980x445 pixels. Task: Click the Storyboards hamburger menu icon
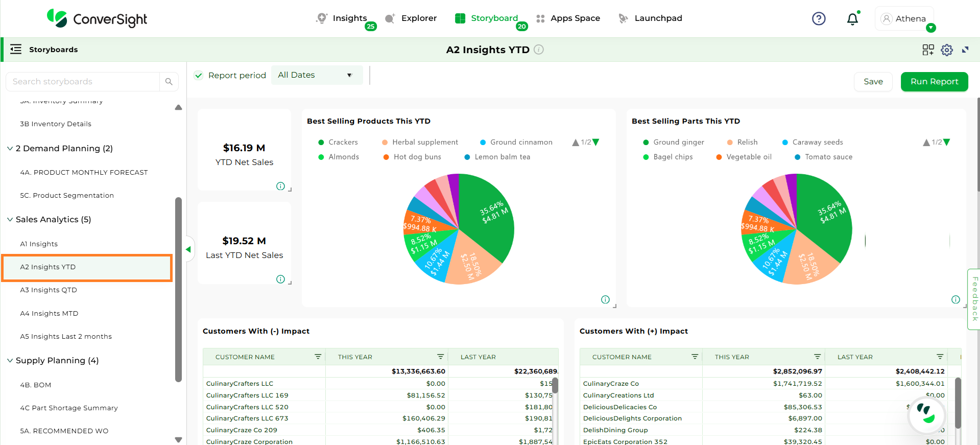coord(16,49)
